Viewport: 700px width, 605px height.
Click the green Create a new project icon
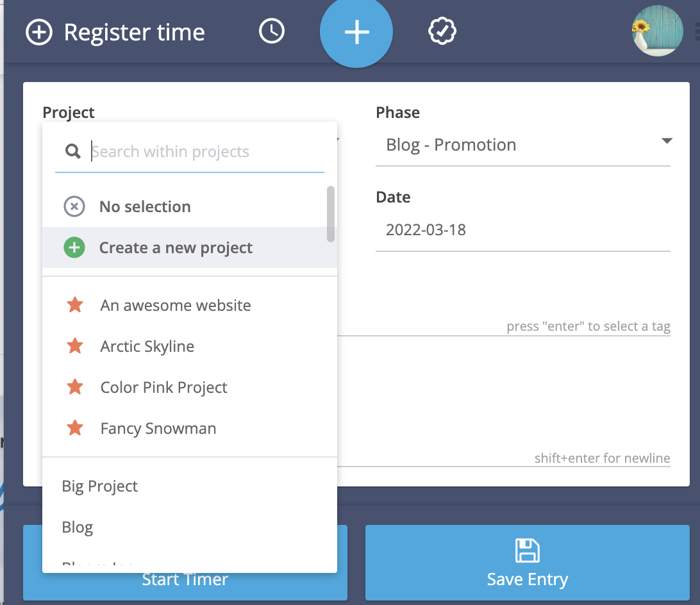coord(74,247)
